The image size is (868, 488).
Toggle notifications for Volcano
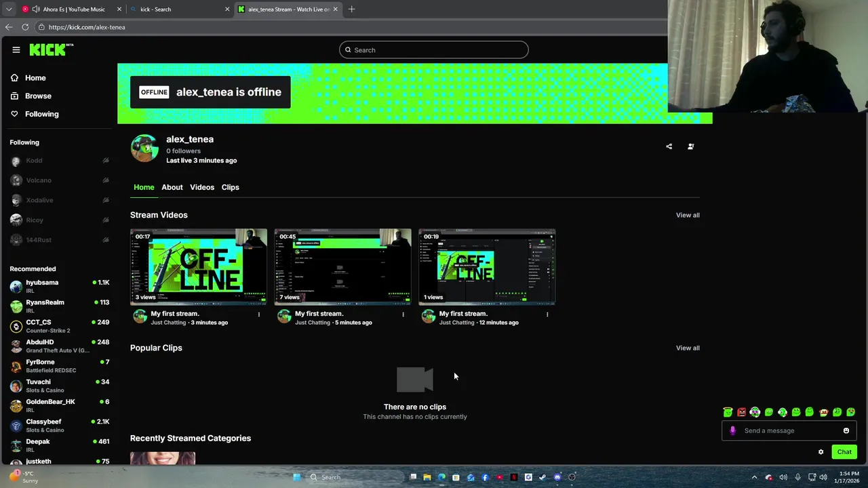pos(106,180)
